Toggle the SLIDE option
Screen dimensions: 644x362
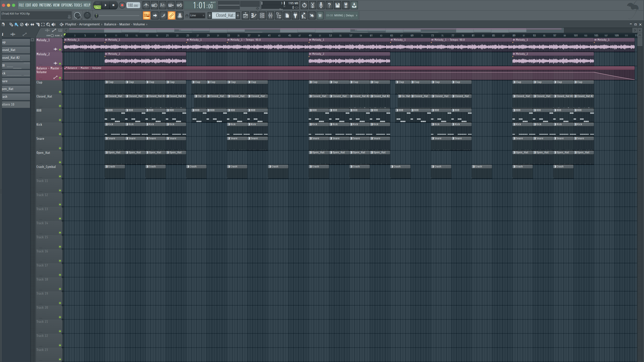tap(61, 35)
